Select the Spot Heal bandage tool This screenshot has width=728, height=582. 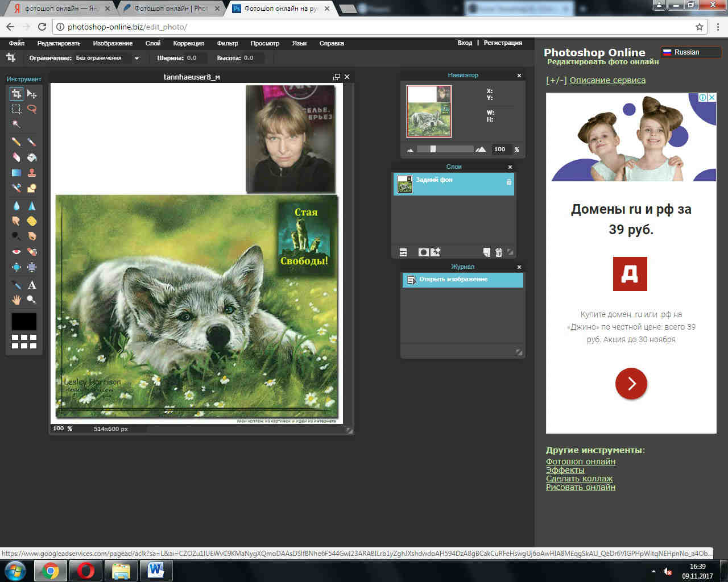point(32,251)
